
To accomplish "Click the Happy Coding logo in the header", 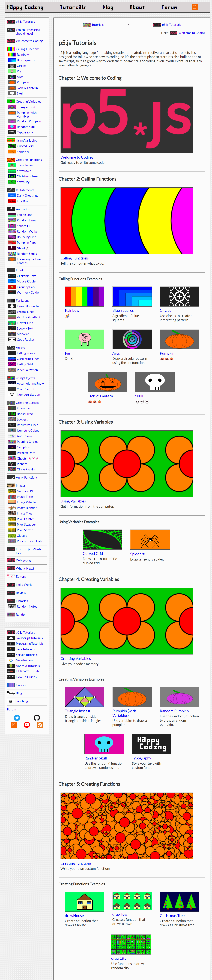I will tap(25, 7).
